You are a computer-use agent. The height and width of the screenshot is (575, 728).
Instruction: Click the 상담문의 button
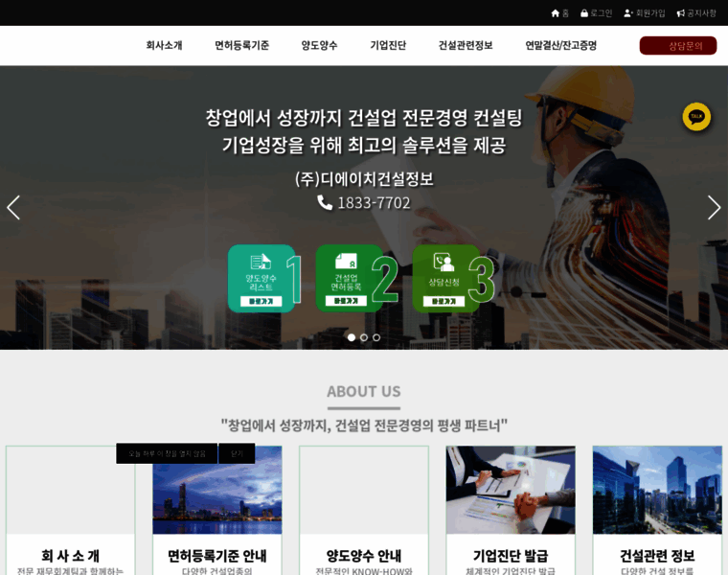click(678, 45)
